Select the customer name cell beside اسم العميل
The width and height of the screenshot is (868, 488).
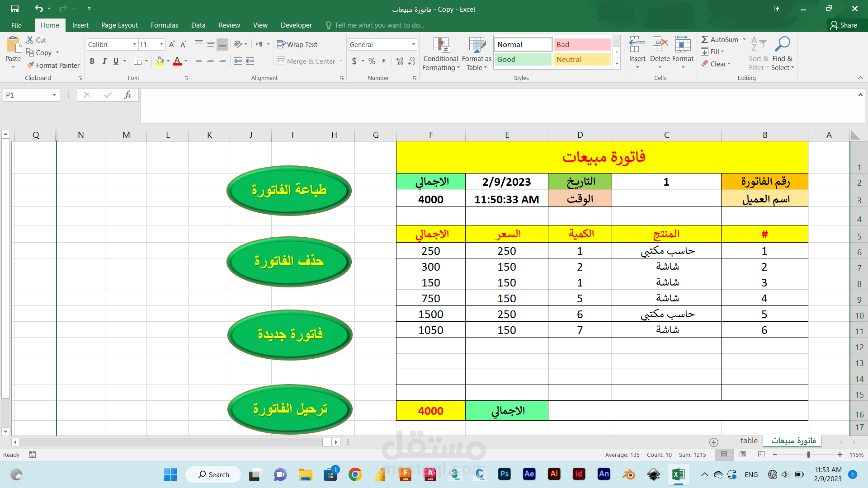click(x=666, y=199)
